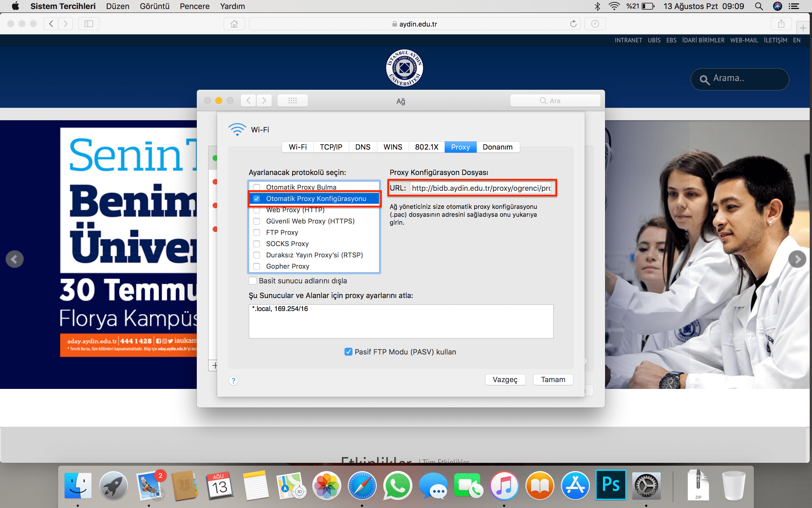
Task: Click Safari share icon
Action: pyautogui.click(x=781, y=24)
